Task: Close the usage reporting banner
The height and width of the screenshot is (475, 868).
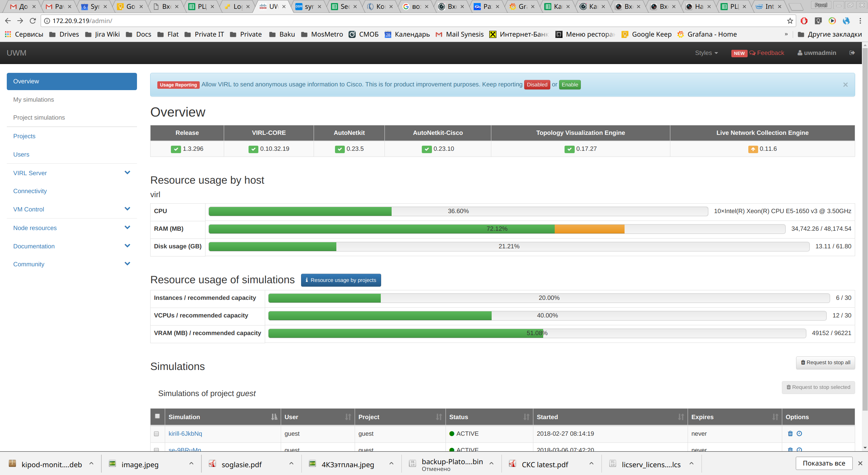Action: click(845, 85)
